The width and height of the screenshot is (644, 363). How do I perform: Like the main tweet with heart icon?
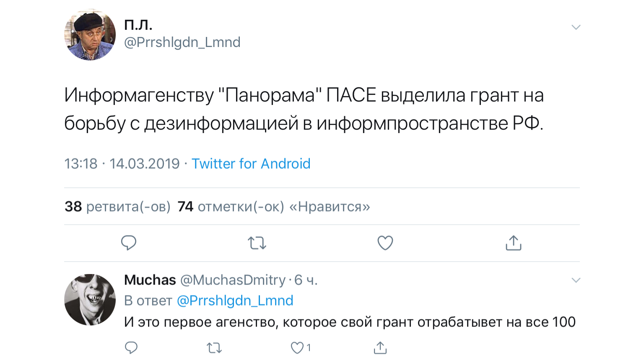point(385,243)
